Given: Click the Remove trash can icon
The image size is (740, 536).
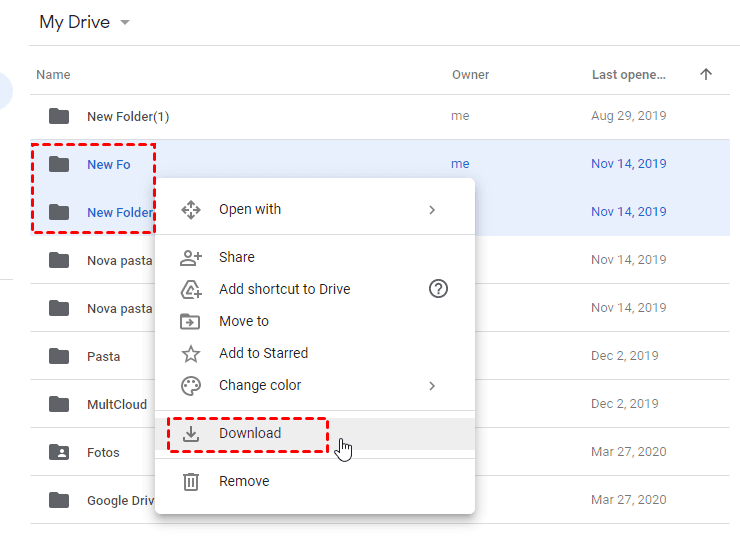Looking at the screenshot, I should pyautogui.click(x=190, y=482).
